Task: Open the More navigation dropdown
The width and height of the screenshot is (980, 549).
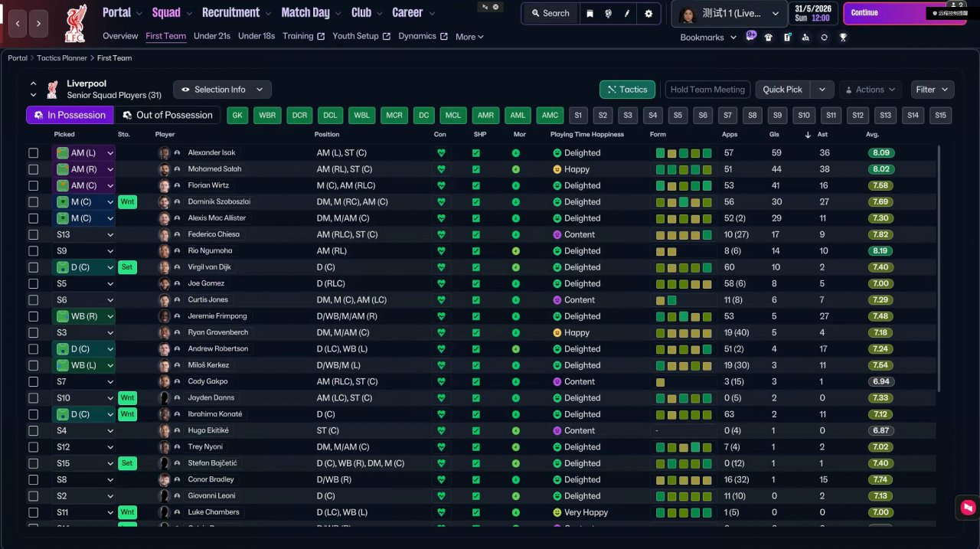Action: [x=469, y=37]
